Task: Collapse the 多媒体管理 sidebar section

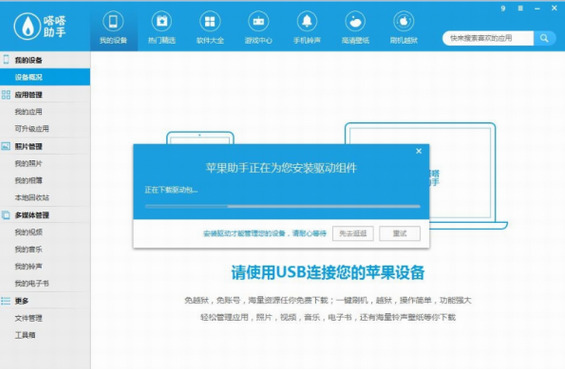Action: pyautogui.click(x=45, y=215)
